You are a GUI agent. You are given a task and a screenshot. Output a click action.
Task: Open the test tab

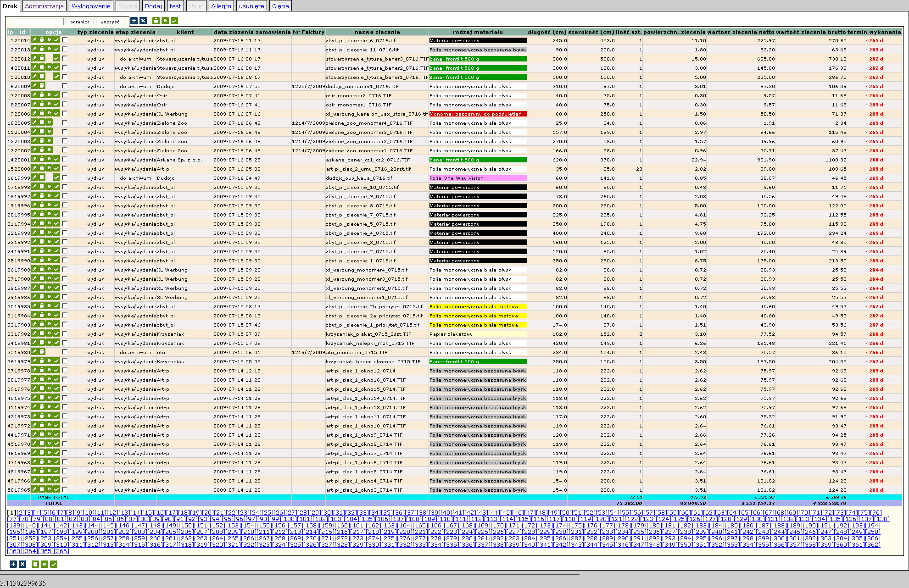tap(175, 6)
